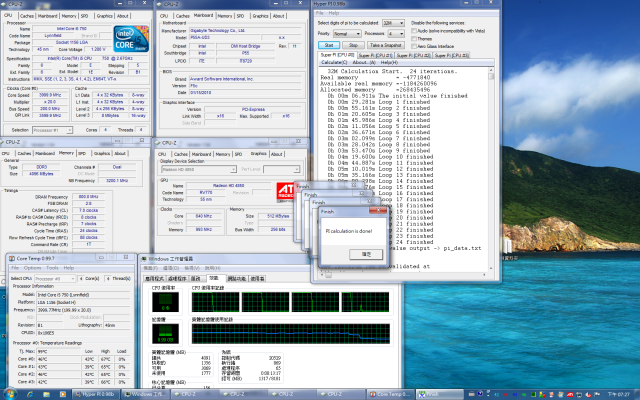Switch to Super PI [CPU #2] tab
The height and width of the screenshot is (400, 640).
click(x=413, y=55)
